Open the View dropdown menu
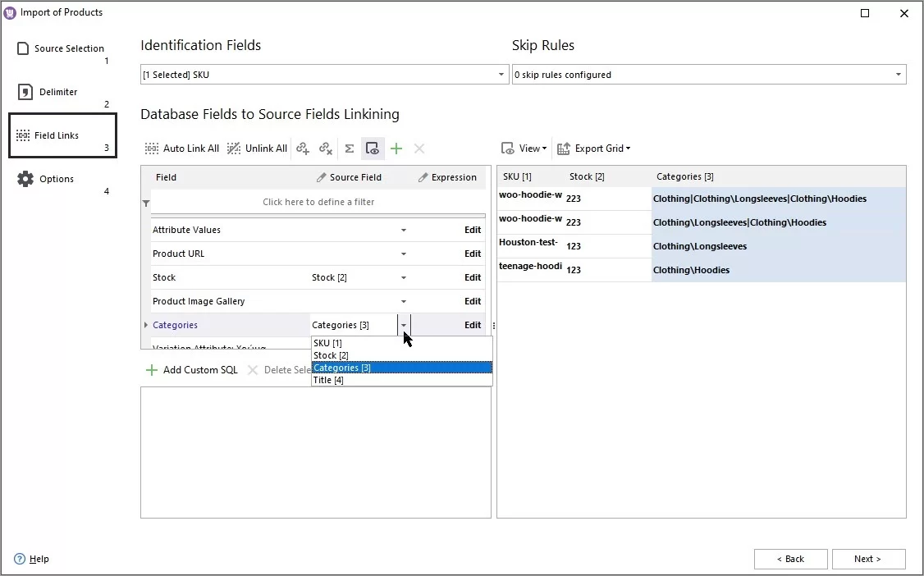 [x=524, y=149]
